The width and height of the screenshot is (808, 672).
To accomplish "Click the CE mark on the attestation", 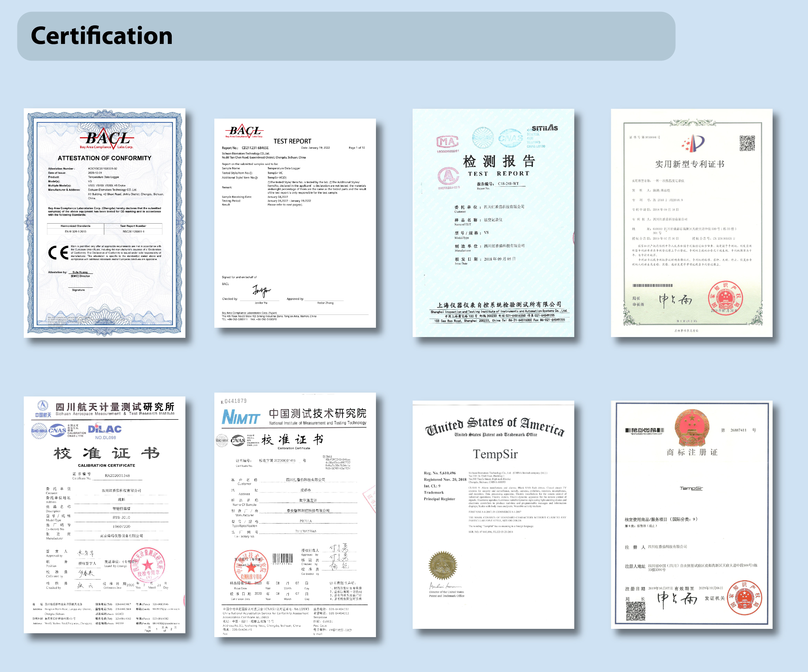I will [58, 253].
